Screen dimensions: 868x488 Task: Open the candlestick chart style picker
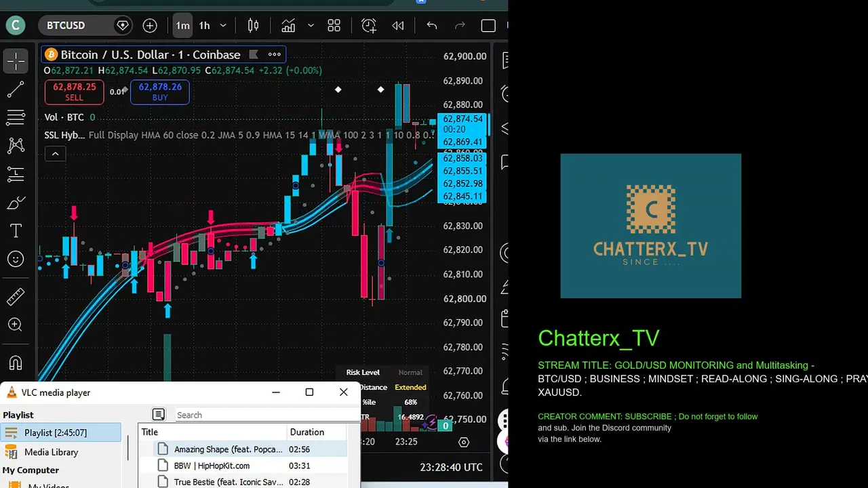click(x=253, y=26)
